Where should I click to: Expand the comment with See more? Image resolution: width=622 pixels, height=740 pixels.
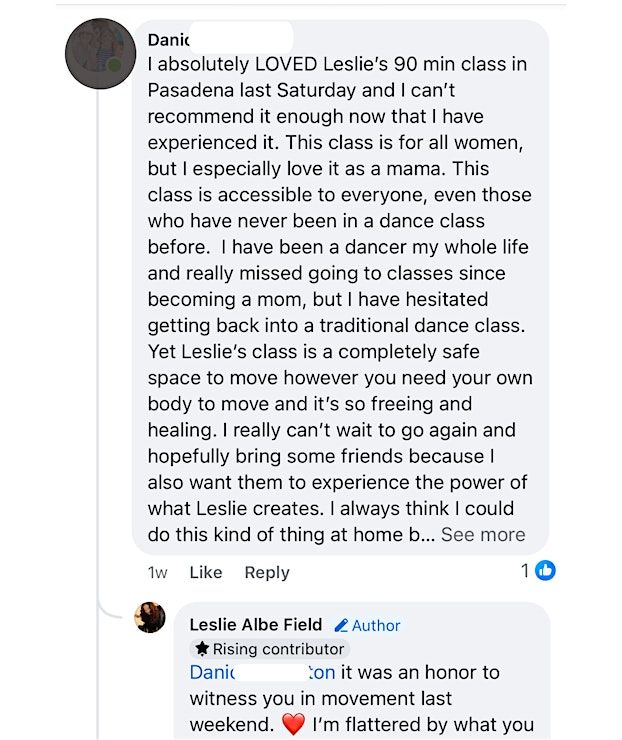(x=483, y=534)
